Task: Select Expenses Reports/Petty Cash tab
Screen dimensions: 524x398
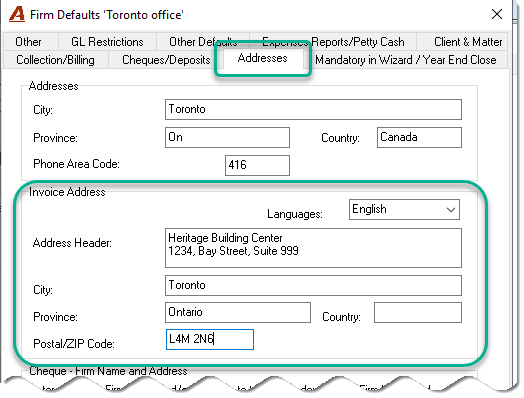Action: [x=333, y=42]
